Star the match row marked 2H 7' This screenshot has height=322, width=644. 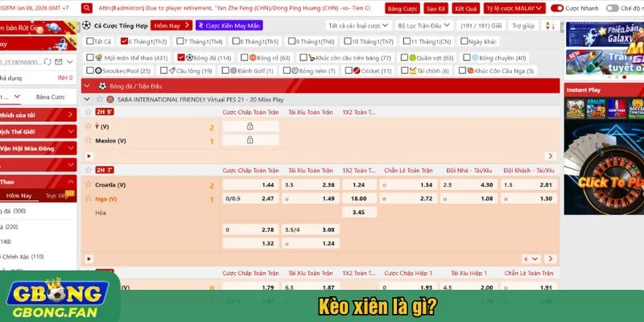(x=88, y=170)
